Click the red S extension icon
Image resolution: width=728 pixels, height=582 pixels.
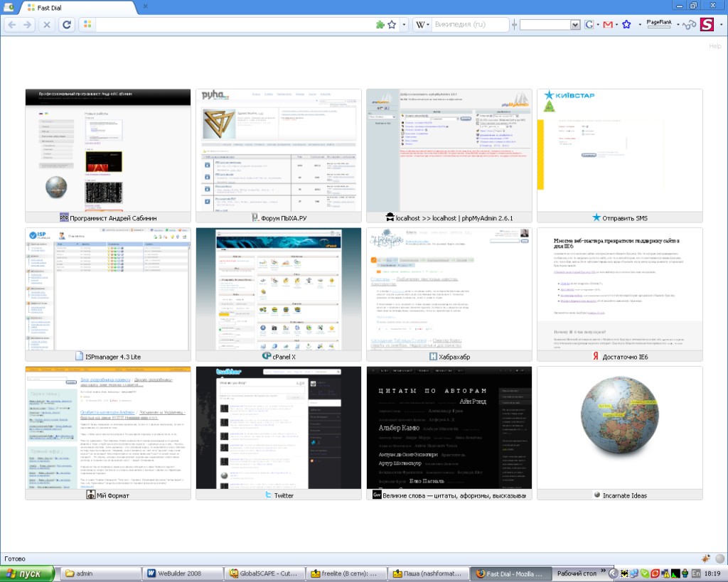[707, 25]
